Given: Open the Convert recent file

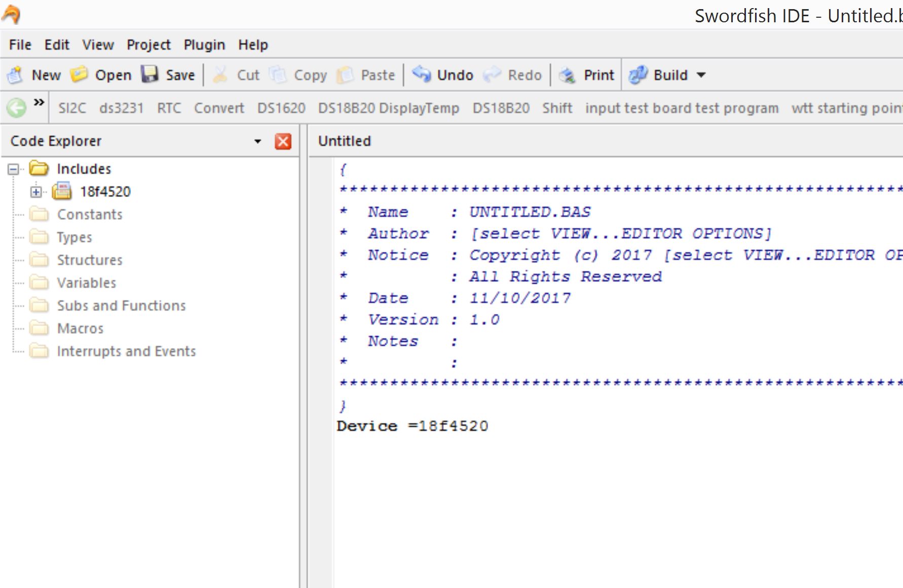Looking at the screenshot, I should tap(219, 108).
